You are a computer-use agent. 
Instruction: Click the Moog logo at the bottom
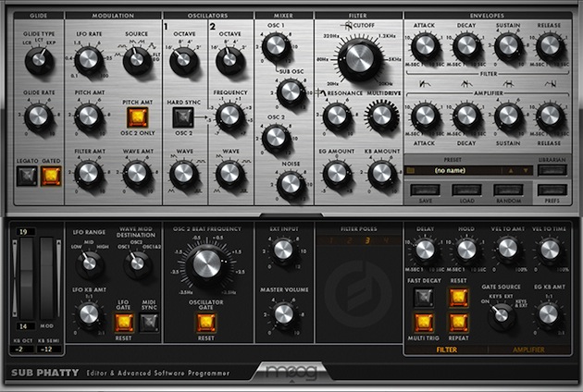point(292,372)
